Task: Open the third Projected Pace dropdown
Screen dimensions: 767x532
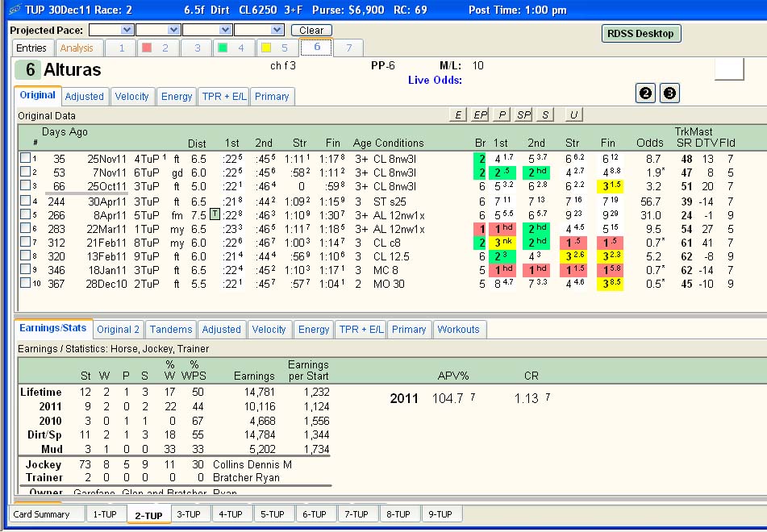Action: pyautogui.click(x=225, y=30)
